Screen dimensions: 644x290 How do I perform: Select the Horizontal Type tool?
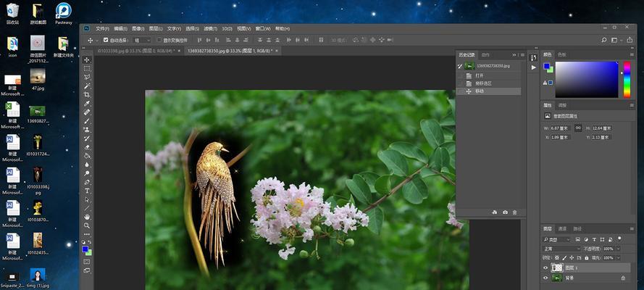pyautogui.click(x=87, y=191)
